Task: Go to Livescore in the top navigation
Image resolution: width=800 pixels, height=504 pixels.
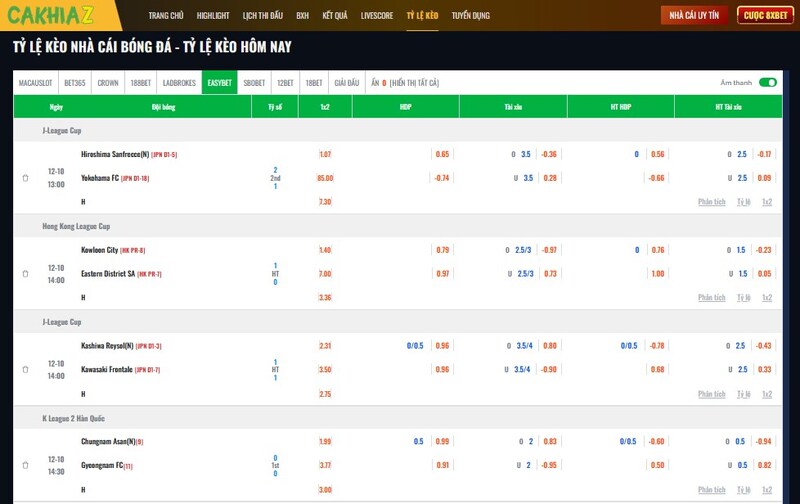Action: 377,16
